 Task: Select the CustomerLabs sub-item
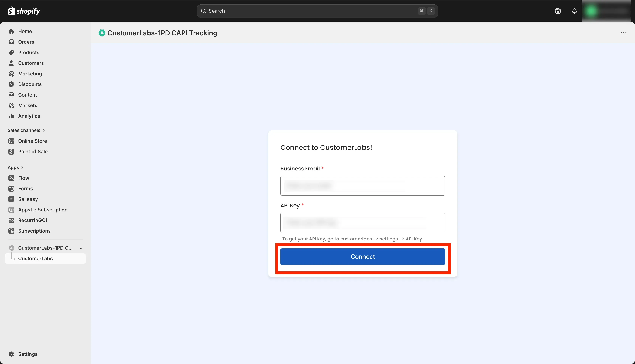[45, 259]
